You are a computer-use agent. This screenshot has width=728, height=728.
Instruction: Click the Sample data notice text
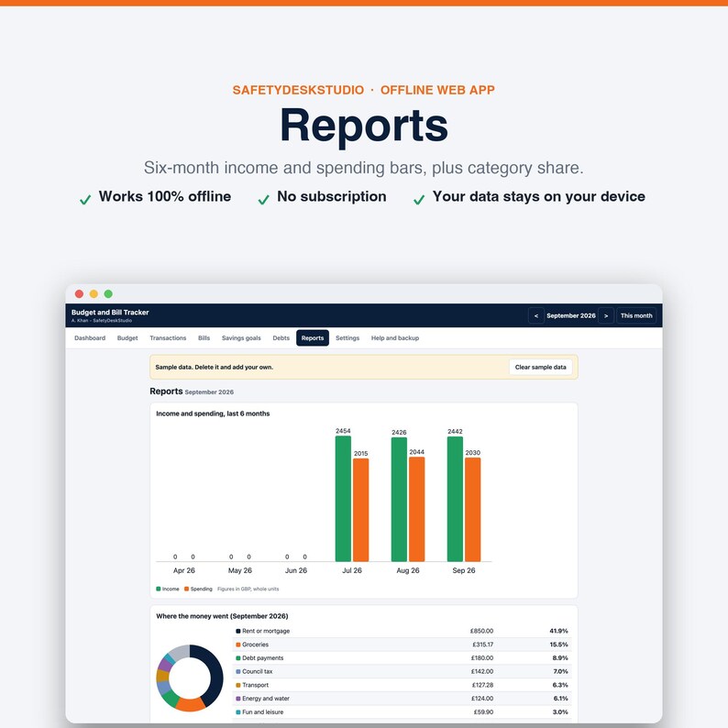click(x=214, y=368)
